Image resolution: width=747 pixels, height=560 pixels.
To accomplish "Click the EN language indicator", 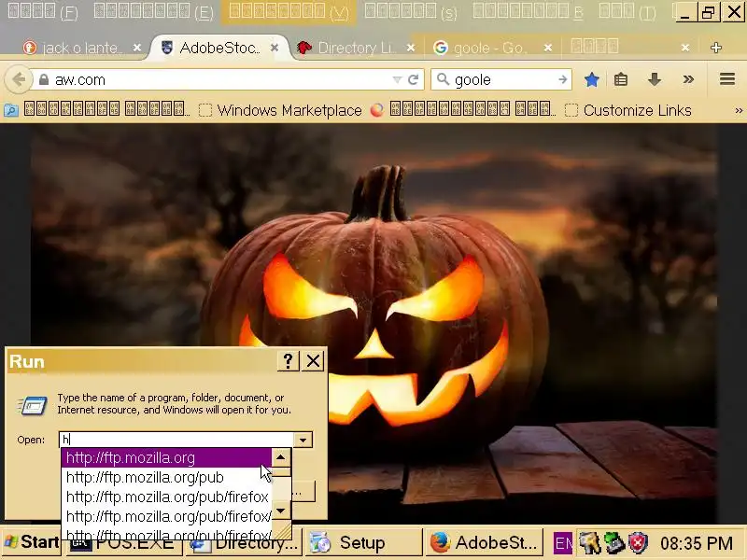I will pos(563,543).
